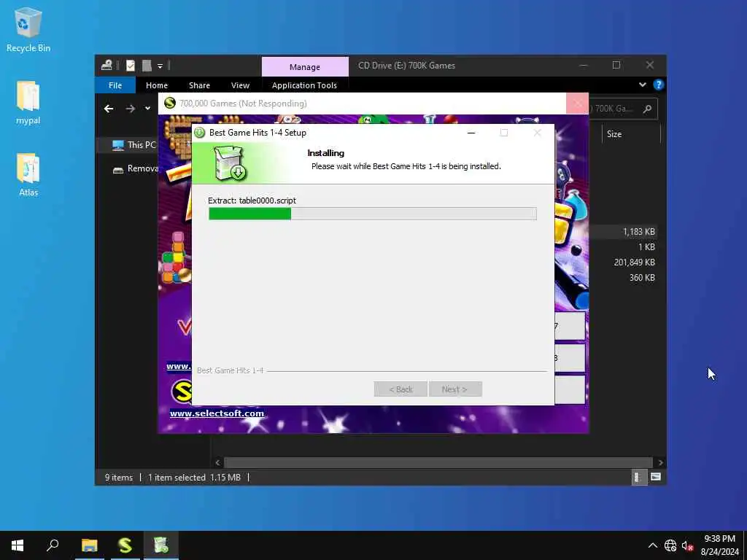The image size is (747, 560).
Task: Click Explorer New Folder quick access icon
Action: [147, 66]
